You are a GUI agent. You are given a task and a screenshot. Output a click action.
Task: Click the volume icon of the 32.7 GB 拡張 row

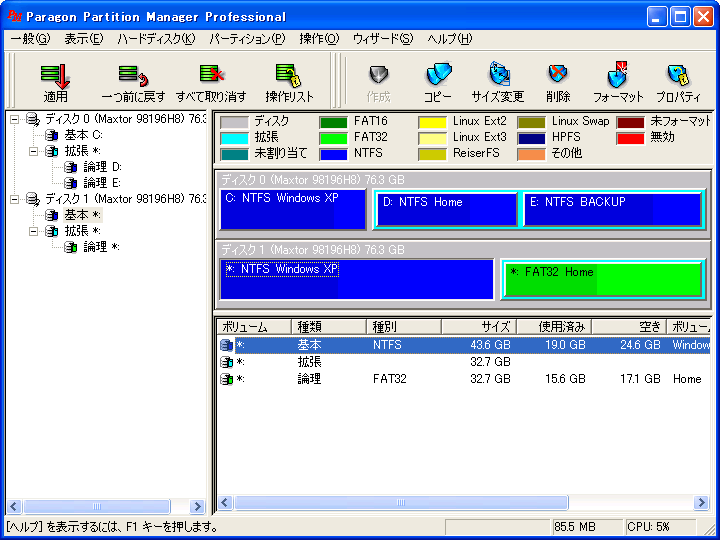pyautogui.click(x=226, y=362)
